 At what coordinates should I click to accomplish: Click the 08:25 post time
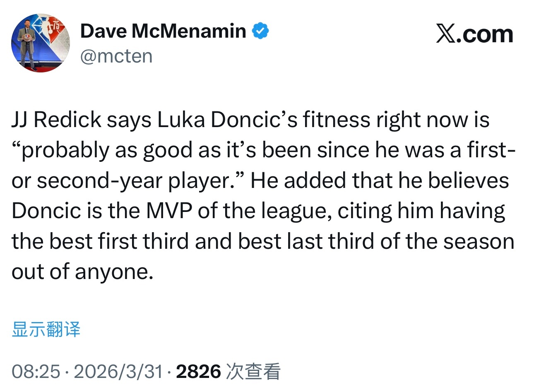(36, 371)
